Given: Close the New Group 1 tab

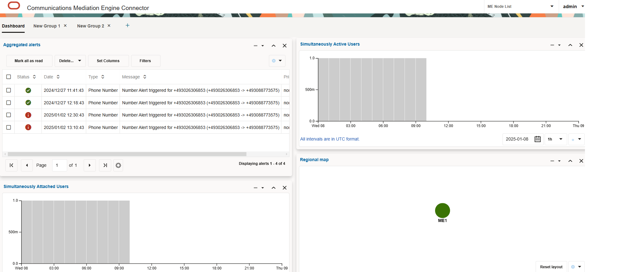Looking at the screenshot, I should [65, 26].
